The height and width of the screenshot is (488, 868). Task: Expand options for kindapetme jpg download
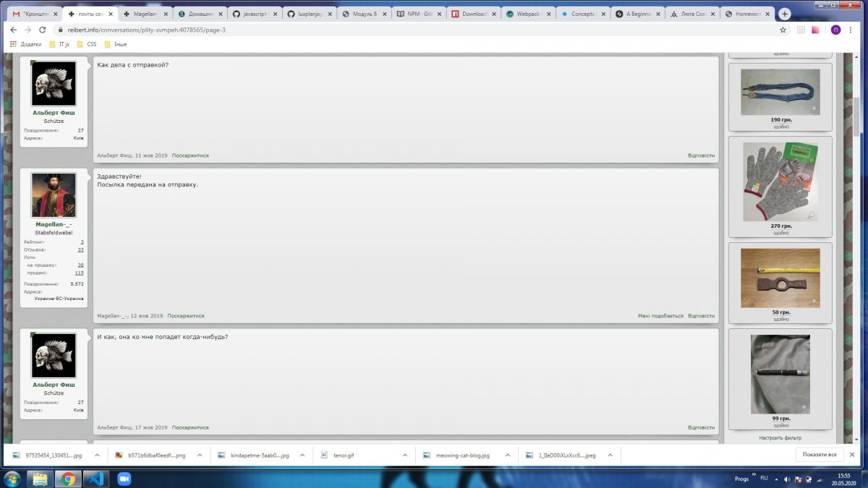pyautogui.click(x=303, y=455)
